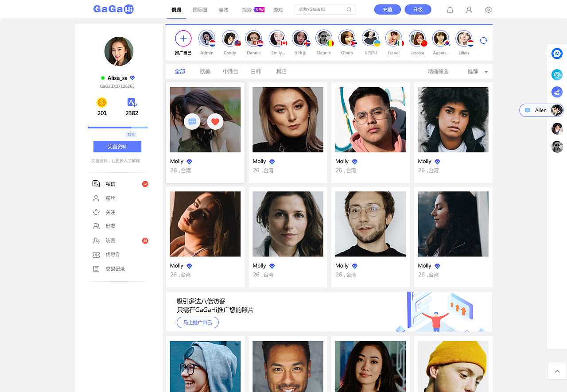Select the 日韩 filter tab
The width and height of the screenshot is (567, 392).
256,71
